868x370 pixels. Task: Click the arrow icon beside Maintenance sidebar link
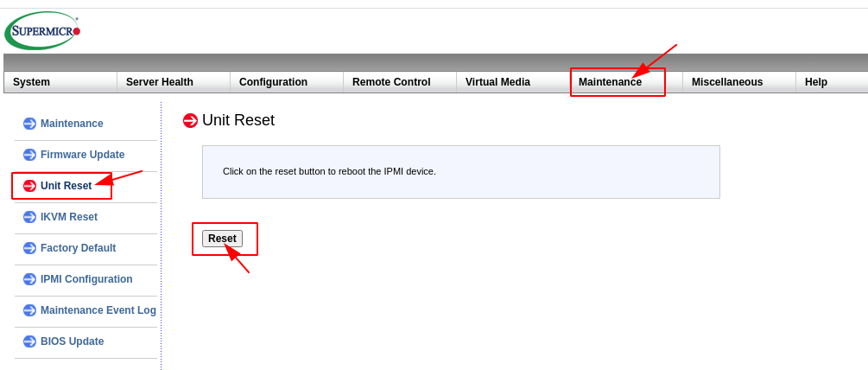point(29,124)
